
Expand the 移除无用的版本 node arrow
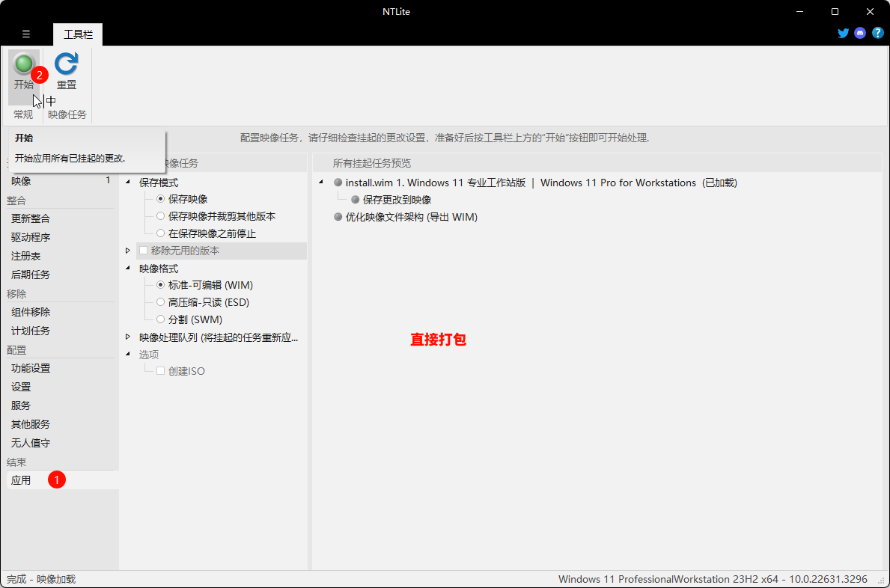click(x=128, y=250)
